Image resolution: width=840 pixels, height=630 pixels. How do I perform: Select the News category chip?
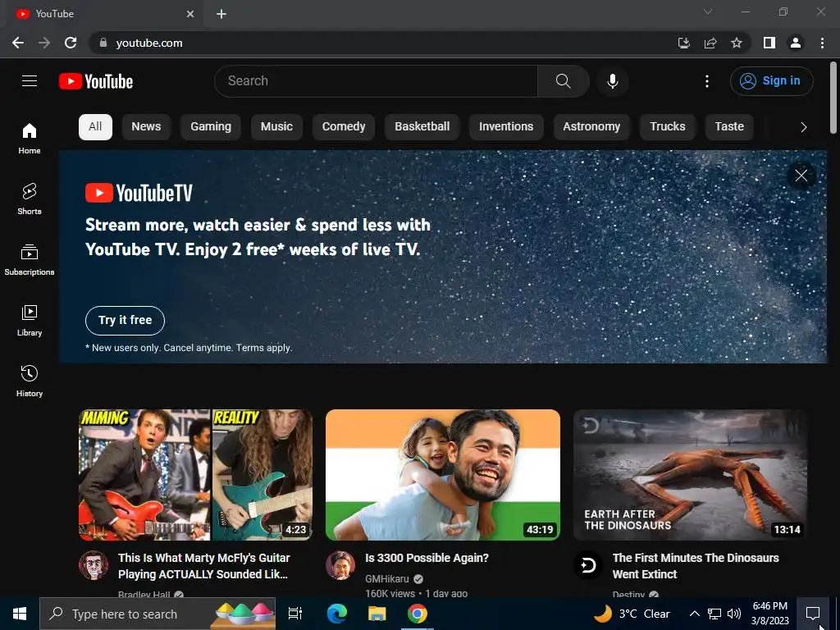tap(146, 127)
